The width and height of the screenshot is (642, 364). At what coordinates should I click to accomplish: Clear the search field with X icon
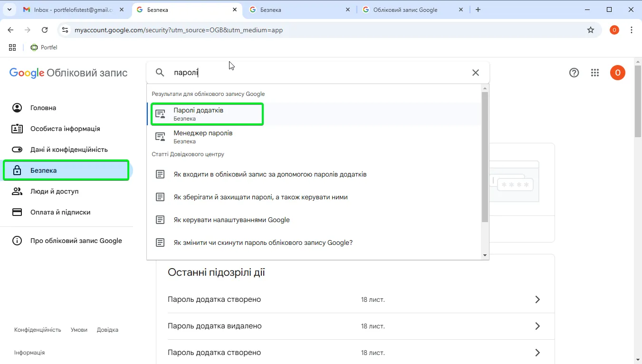pyautogui.click(x=476, y=73)
